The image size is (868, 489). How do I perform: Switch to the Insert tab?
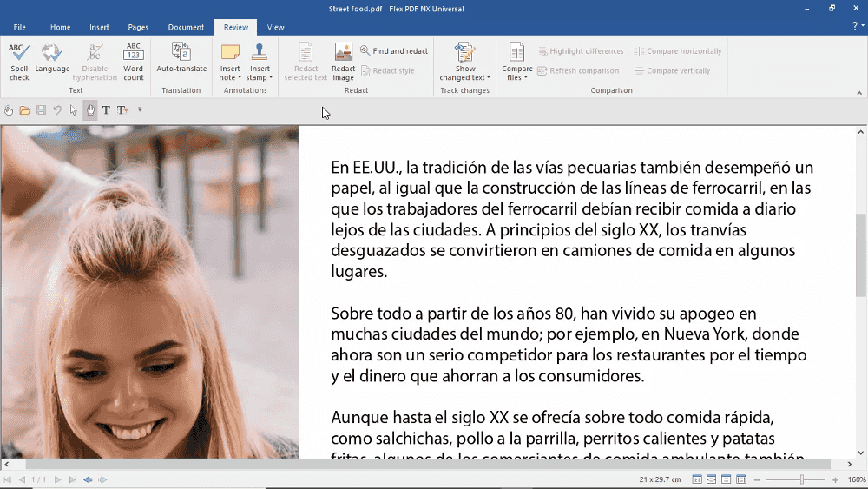99,27
